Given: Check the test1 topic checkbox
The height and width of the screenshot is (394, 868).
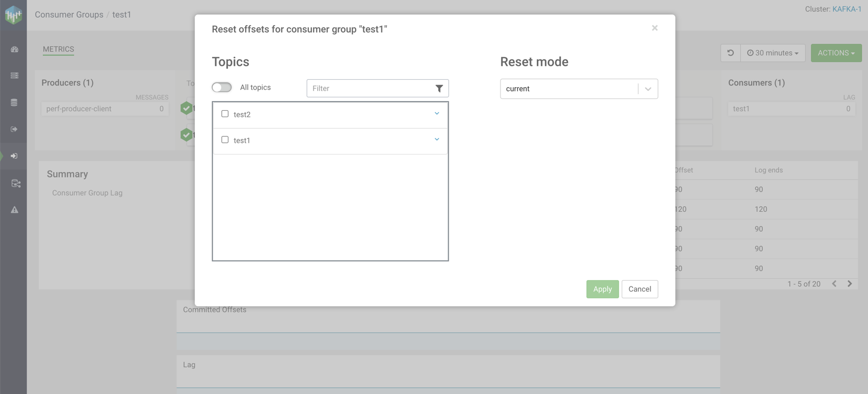Looking at the screenshot, I should pos(225,140).
